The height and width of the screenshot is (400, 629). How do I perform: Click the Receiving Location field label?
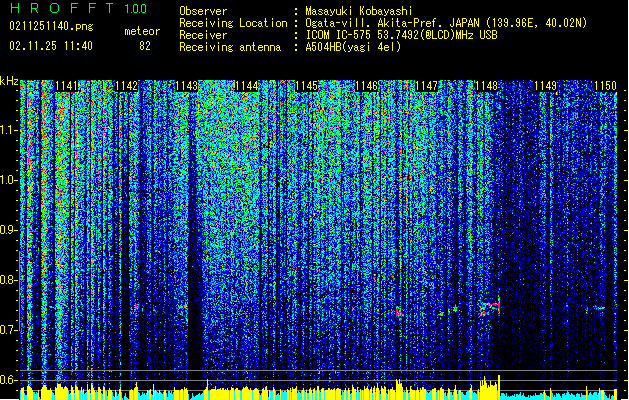pos(233,23)
